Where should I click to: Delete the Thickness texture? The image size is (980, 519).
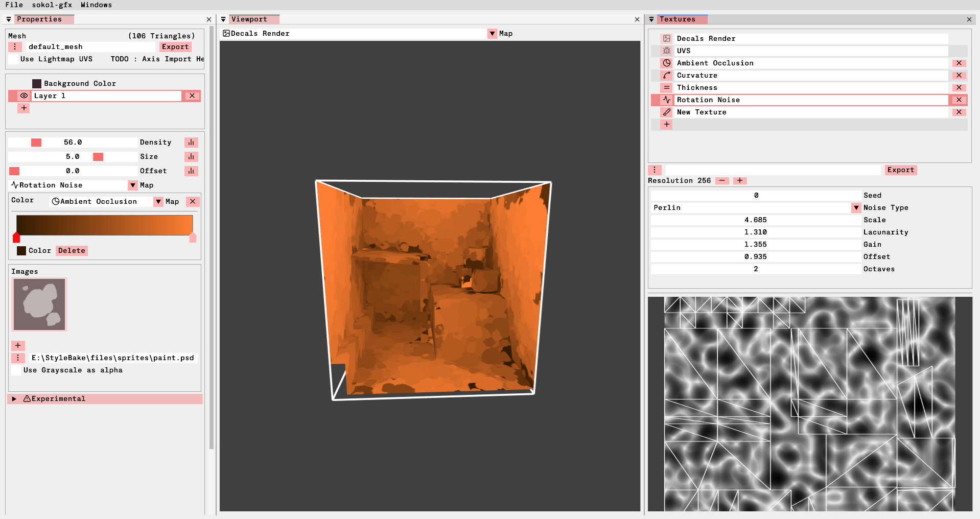959,87
